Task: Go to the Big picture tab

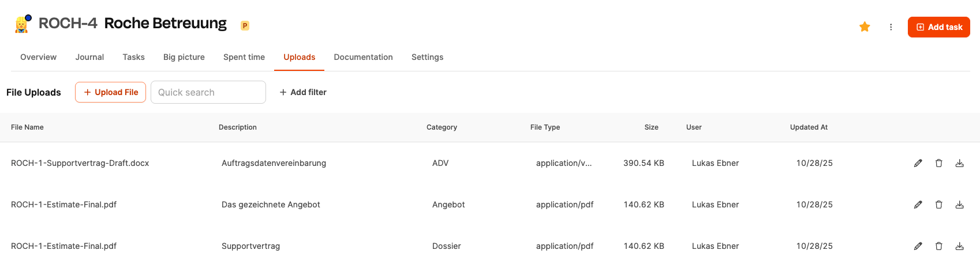Action: point(184,57)
